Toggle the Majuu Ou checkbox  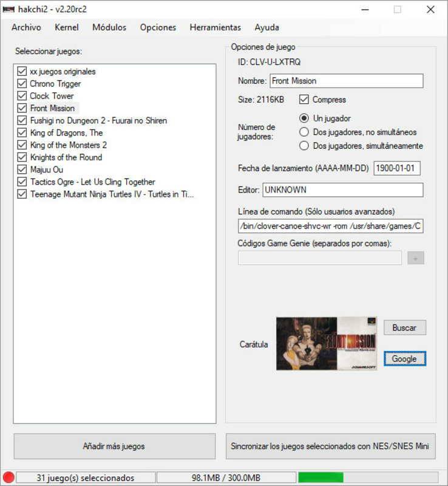tap(22, 169)
